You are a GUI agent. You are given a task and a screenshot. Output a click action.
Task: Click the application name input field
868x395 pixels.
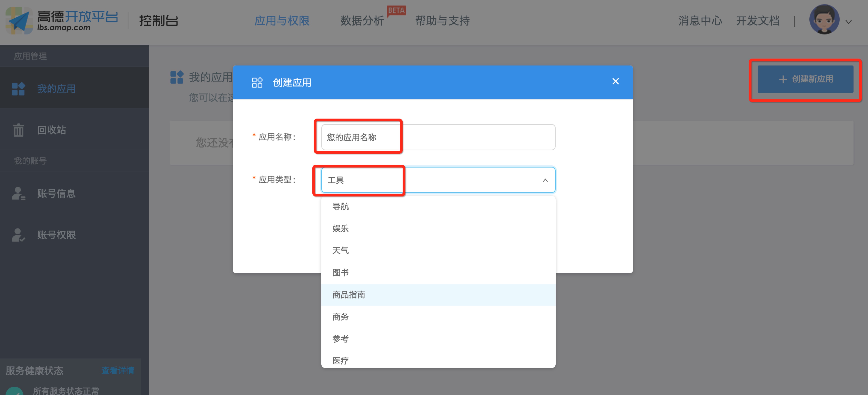(x=438, y=138)
